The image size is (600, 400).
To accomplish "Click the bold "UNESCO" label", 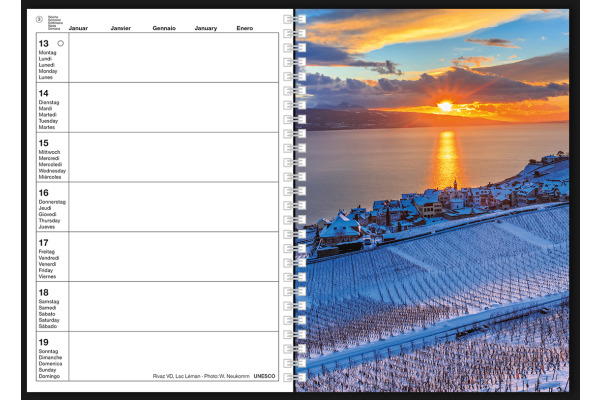I will click(x=264, y=376).
